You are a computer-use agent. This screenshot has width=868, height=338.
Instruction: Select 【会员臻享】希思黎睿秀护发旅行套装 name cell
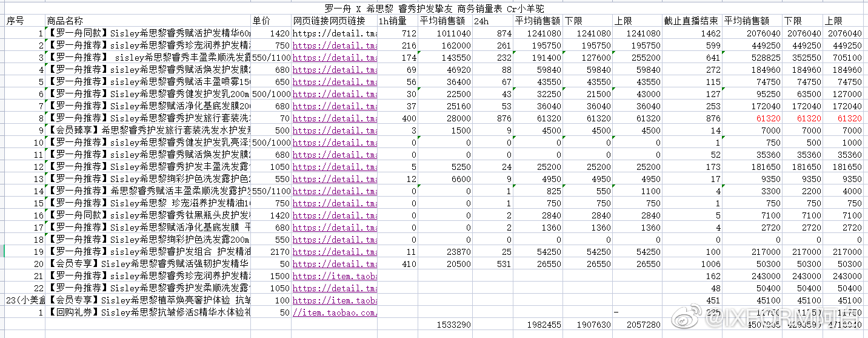(149, 130)
